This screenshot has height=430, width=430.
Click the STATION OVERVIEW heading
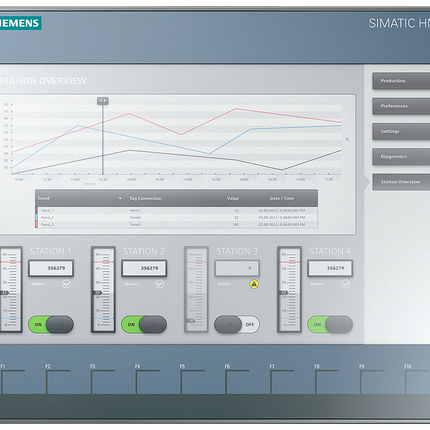(x=43, y=81)
